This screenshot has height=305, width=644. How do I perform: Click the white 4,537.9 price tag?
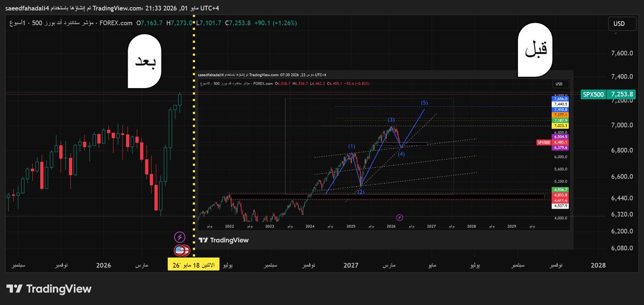(560, 206)
